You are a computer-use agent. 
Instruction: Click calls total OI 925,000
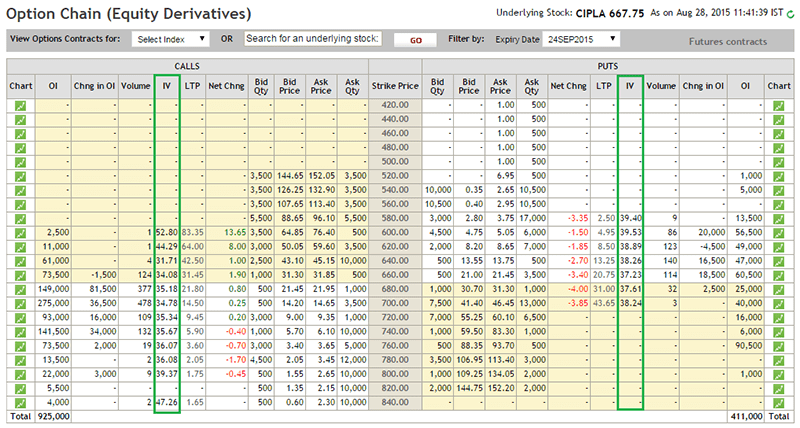54,416
